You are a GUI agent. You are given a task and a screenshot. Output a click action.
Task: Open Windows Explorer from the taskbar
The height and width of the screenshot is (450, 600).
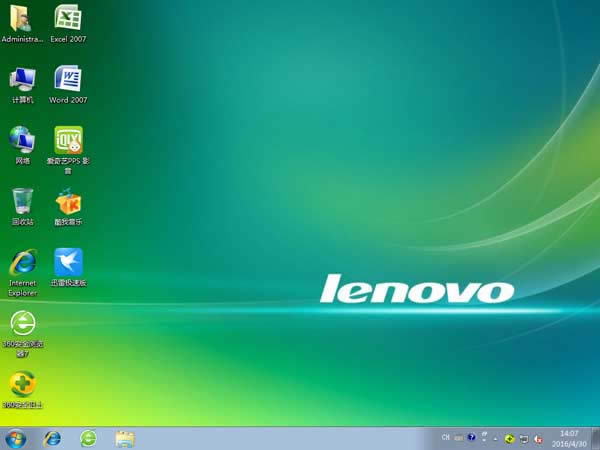125,438
